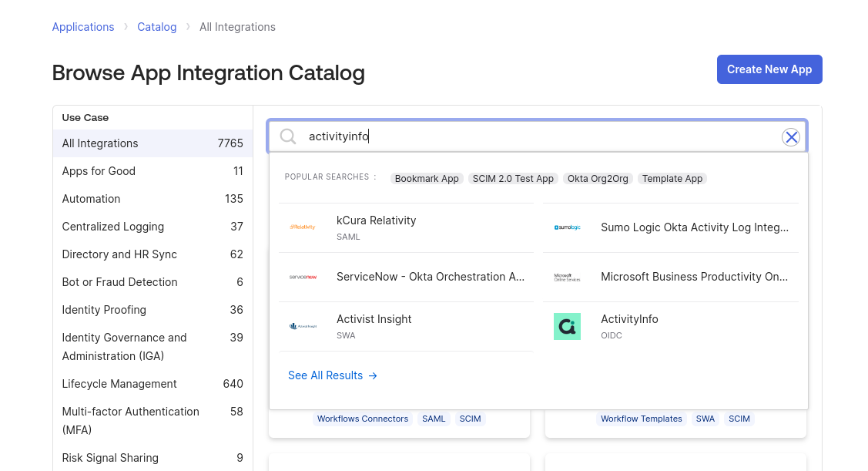Click the magnifying glass search icon
Viewport: 868px width, 471px height.
coord(288,136)
